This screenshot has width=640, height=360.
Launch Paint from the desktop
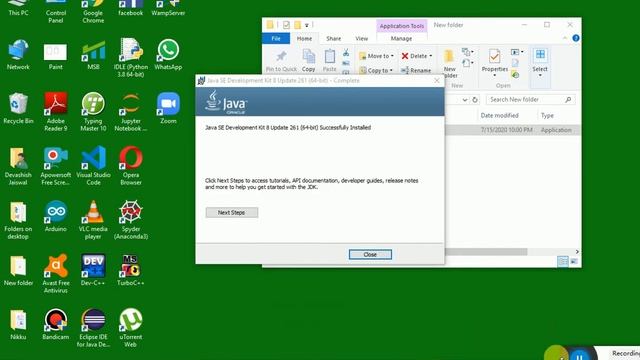coord(56,55)
